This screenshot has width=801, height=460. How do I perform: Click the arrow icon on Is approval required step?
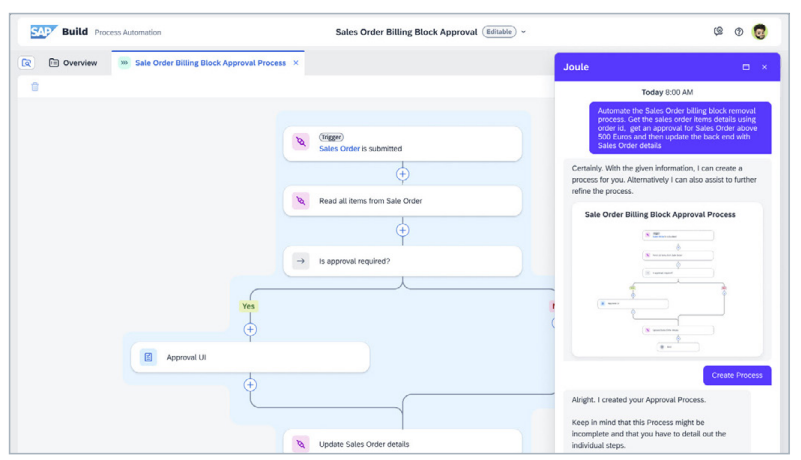pyautogui.click(x=301, y=261)
